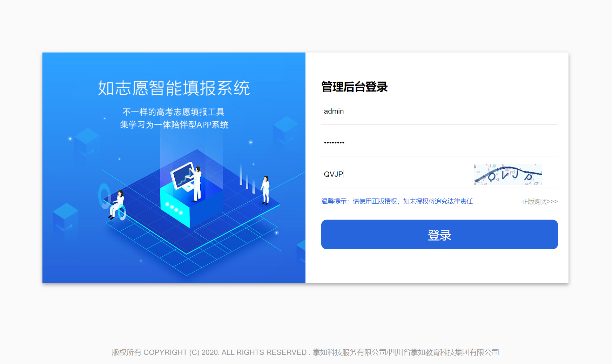Click the 如志愿智能填报系统 title
The height and width of the screenshot is (364, 612).
pos(174,88)
